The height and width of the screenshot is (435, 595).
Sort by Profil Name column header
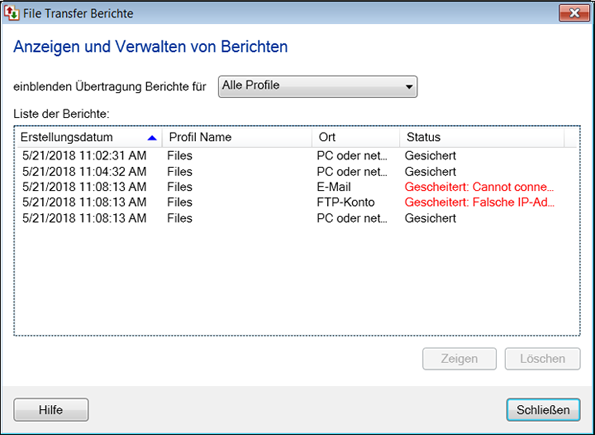pos(237,137)
